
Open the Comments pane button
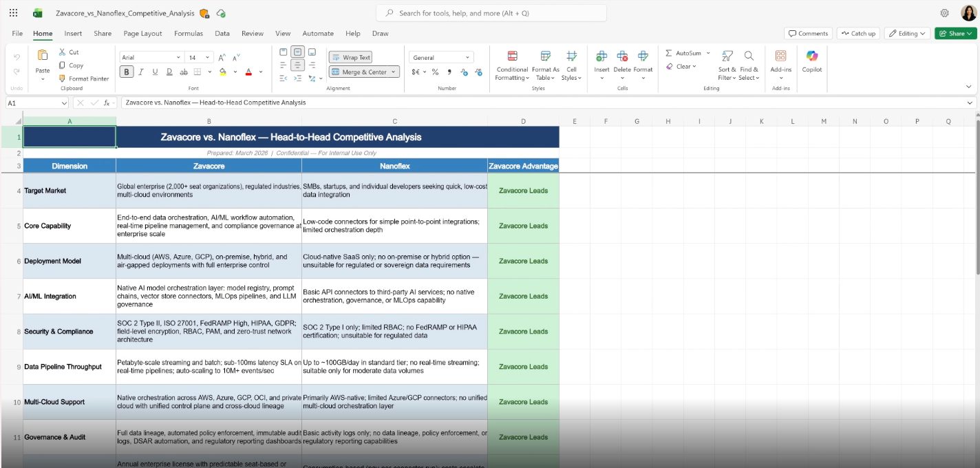808,33
